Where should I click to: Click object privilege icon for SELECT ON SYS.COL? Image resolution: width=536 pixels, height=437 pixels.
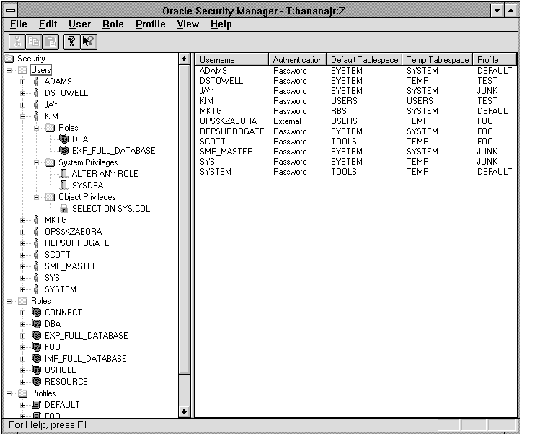[64, 209]
